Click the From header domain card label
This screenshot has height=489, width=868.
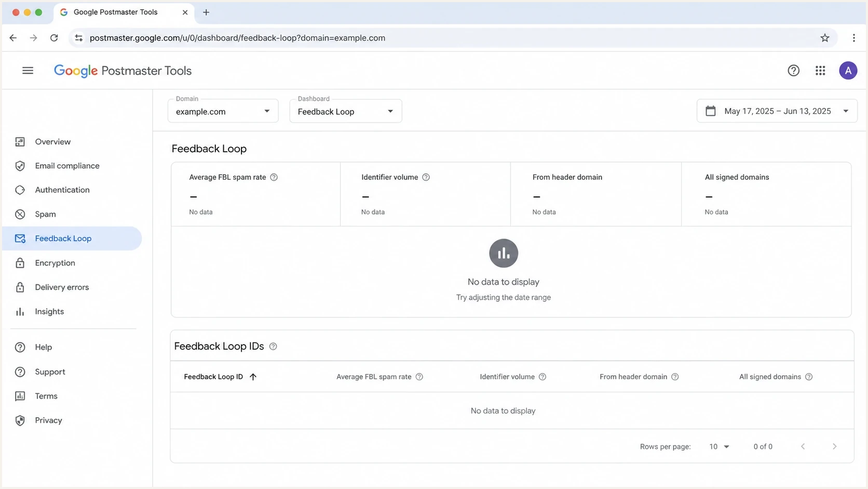point(567,177)
